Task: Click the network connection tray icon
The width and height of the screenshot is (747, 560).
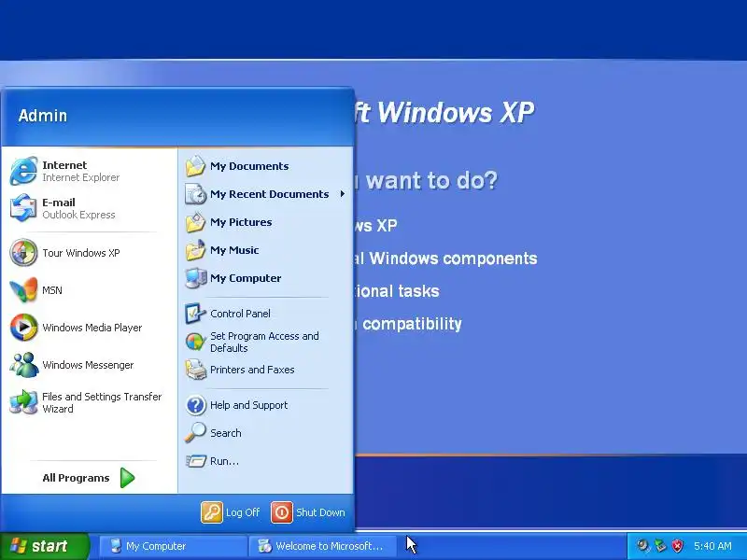Action: pyautogui.click(x=660, y=546)
